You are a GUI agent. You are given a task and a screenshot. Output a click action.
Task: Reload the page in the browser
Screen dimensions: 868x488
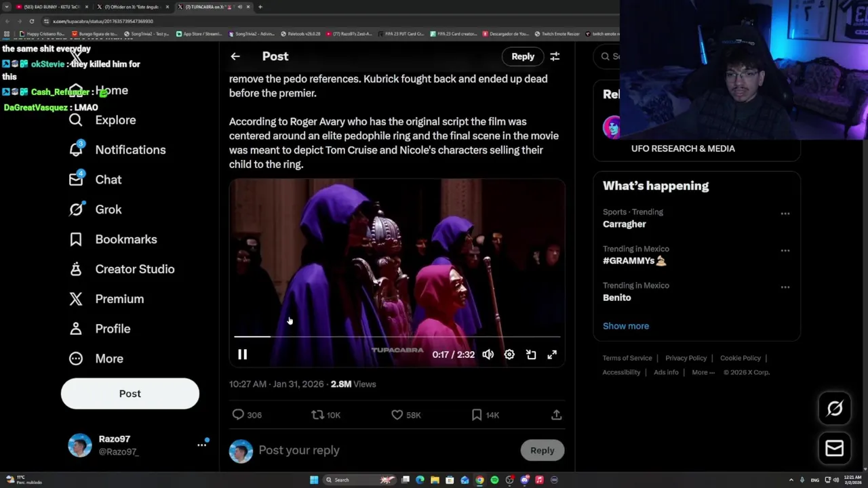[x=31, y=21]
